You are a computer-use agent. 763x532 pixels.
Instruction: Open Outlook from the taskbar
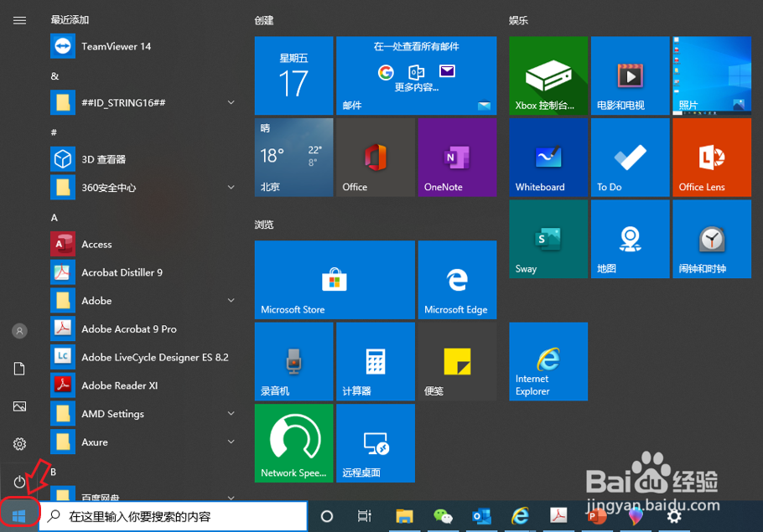click(481, 516)
